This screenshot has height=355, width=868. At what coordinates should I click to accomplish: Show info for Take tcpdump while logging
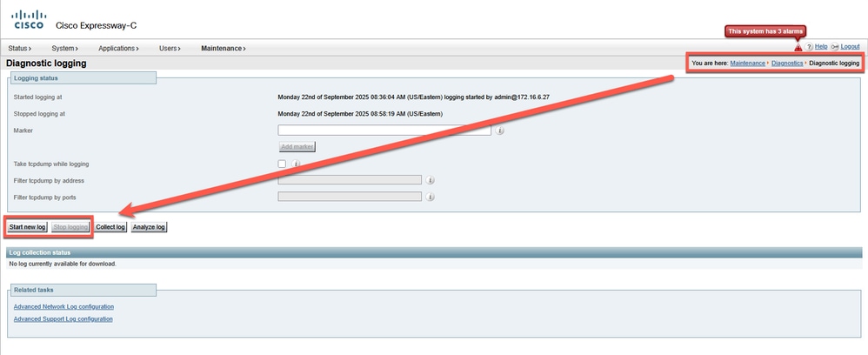click(x=296, y=164)
